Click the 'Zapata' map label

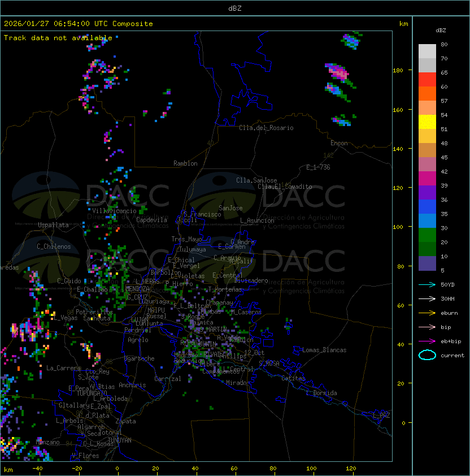point(125,421)
